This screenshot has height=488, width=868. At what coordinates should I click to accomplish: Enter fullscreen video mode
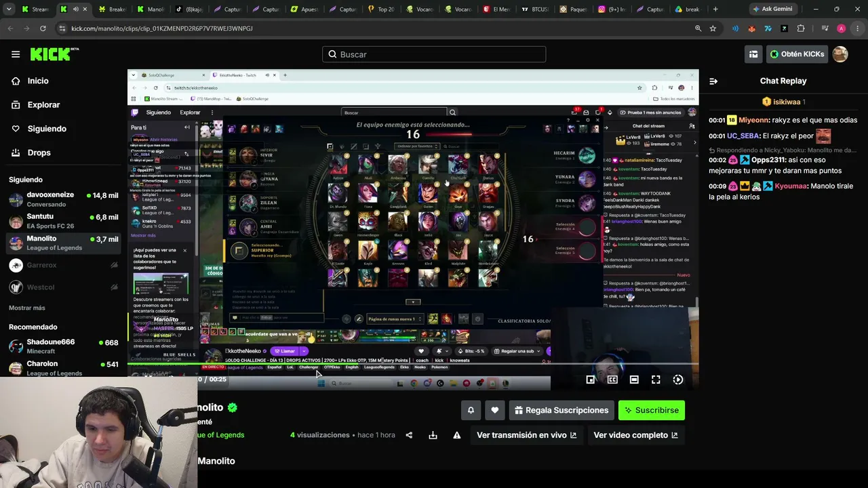click(656, 380)
